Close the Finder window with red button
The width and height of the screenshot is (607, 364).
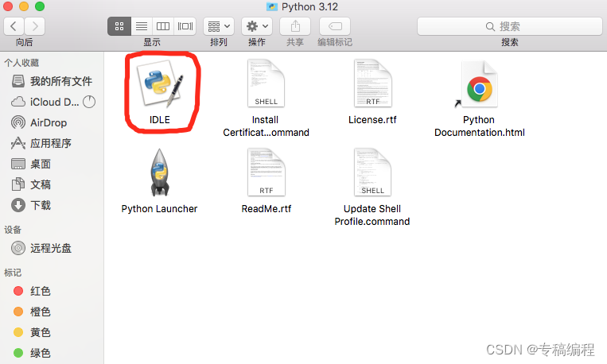pos(8,6)
